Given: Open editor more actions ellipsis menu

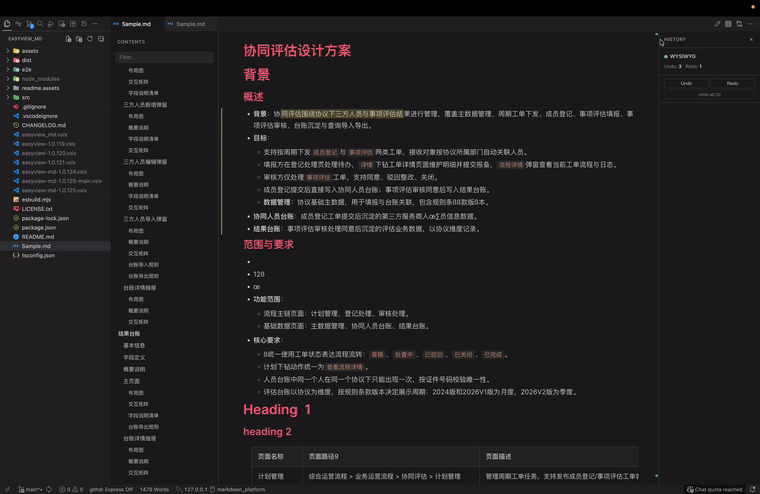Looking at the screenshot, I should 750,24.
